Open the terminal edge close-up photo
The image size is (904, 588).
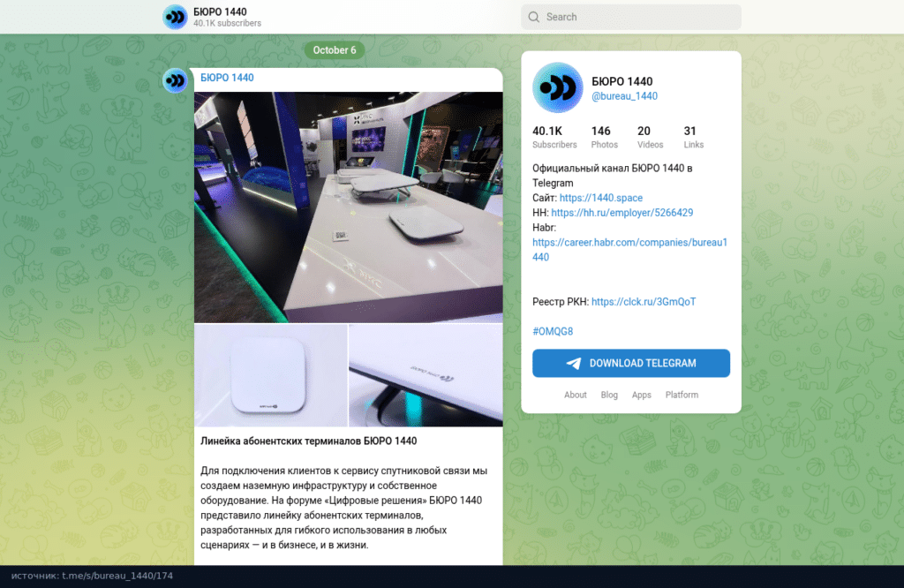click(426, 375)
